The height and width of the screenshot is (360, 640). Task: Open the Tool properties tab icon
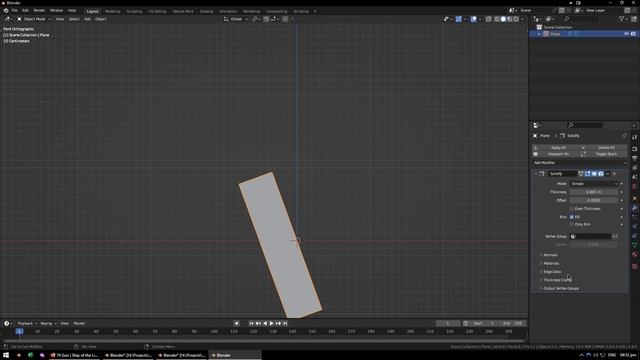pyautogui.click(x=635, y=137)
